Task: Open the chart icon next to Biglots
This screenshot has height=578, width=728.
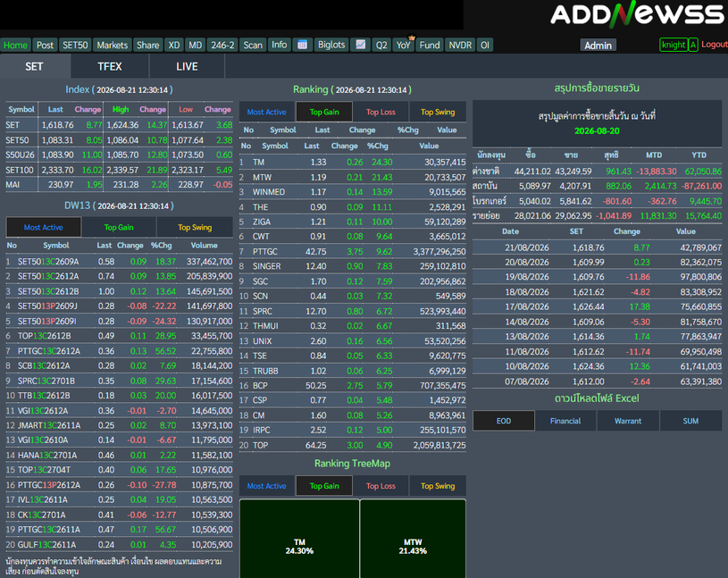Action: pos(360,45)
